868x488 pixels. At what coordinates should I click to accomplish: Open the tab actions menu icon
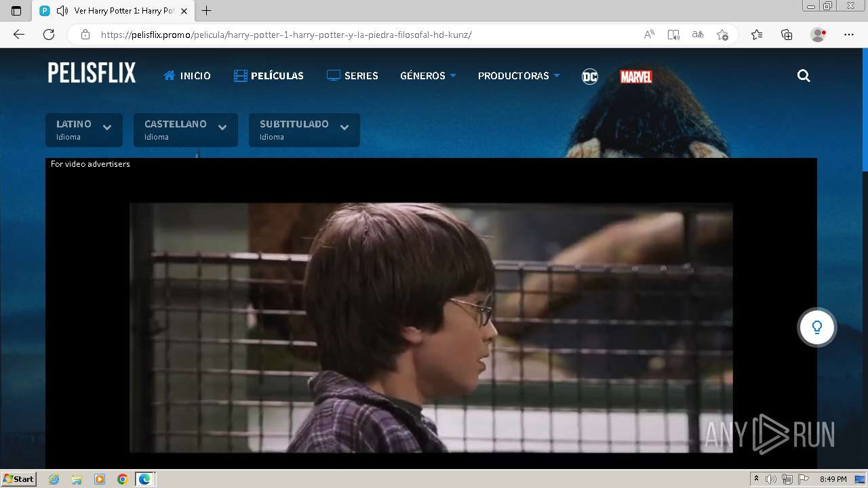point(16,11)
